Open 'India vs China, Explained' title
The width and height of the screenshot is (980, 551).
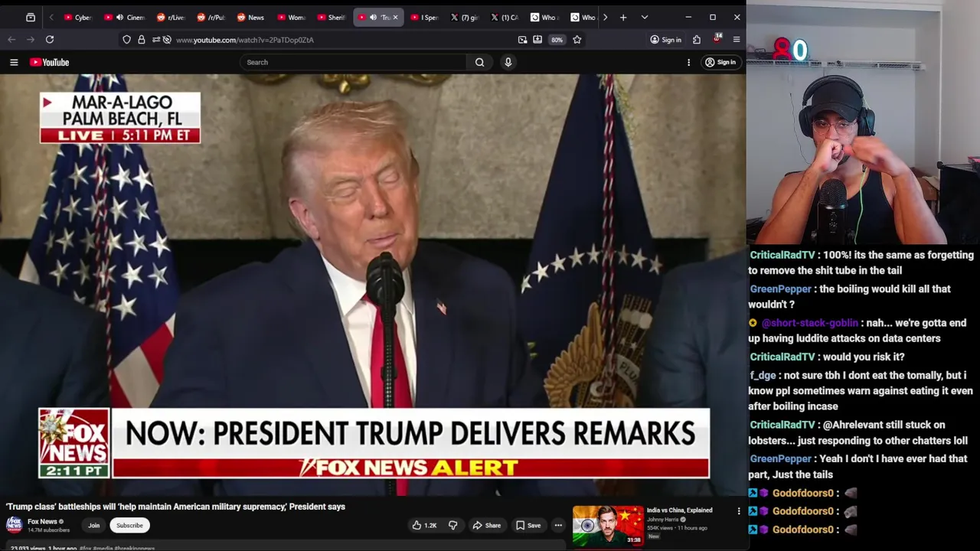(679, 510)
